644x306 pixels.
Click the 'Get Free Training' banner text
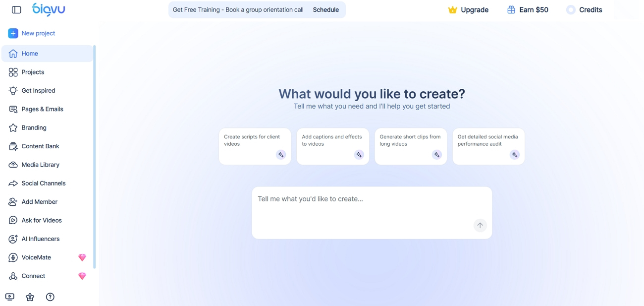pyautogui.click(x=238, y=10)
